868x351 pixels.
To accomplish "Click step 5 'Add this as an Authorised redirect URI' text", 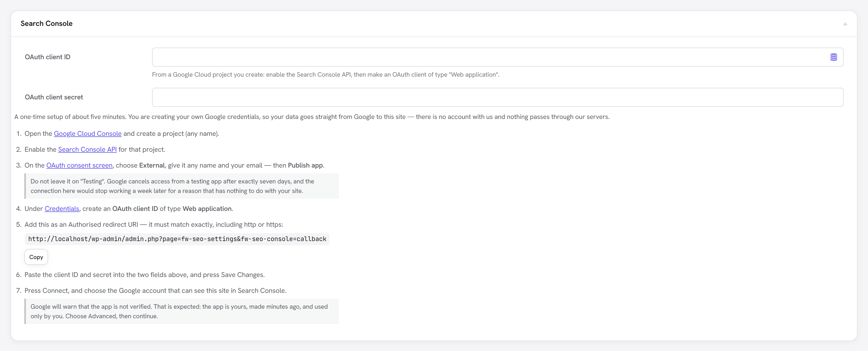I will 154,224.
